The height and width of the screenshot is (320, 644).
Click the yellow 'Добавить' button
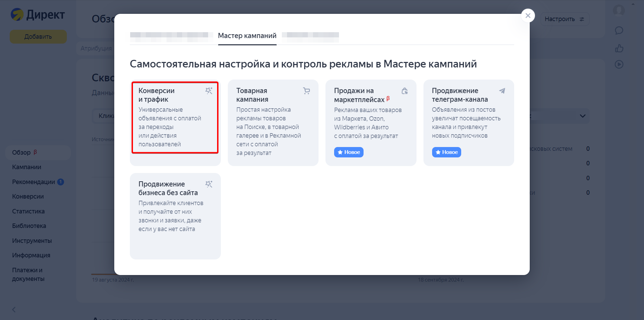38,36
